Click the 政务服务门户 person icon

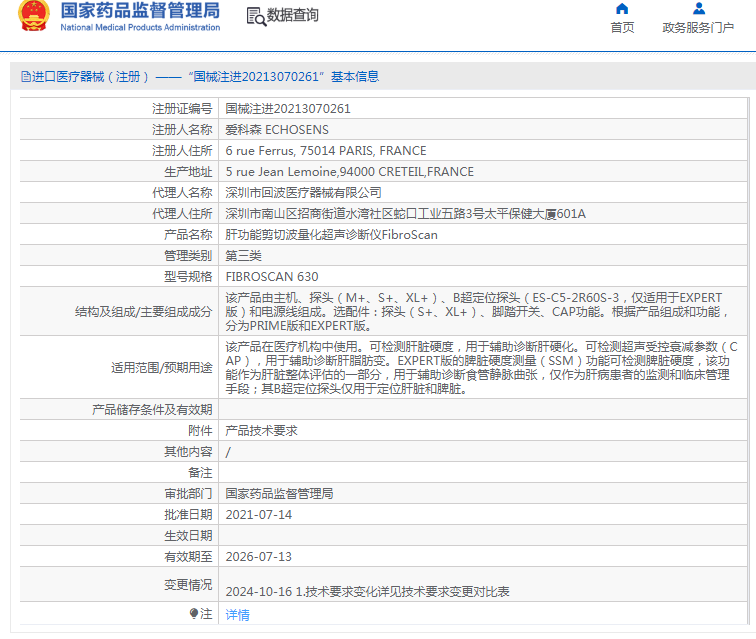click(699, 9)
